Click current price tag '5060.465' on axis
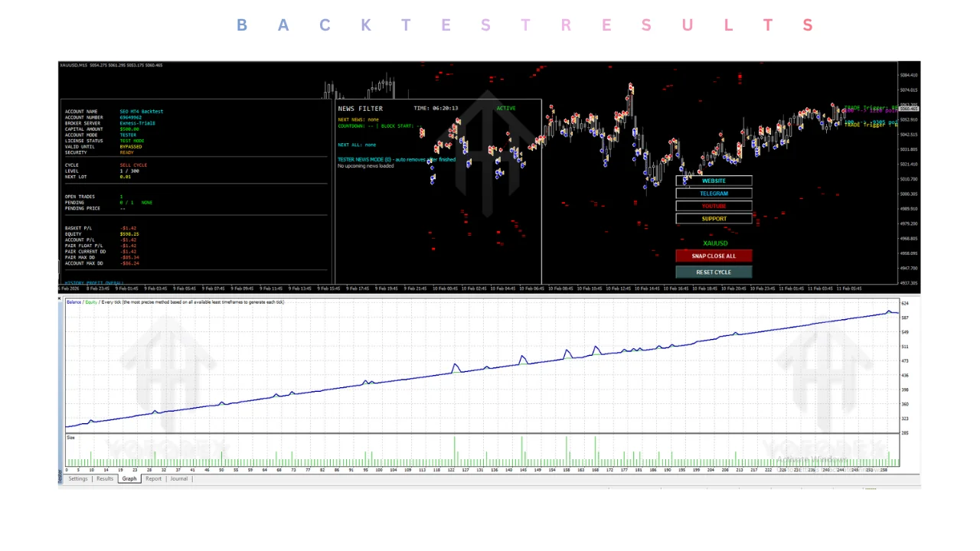Image resolution: width=980 pixels, height=551 pixels. click(x=909, y=109)
